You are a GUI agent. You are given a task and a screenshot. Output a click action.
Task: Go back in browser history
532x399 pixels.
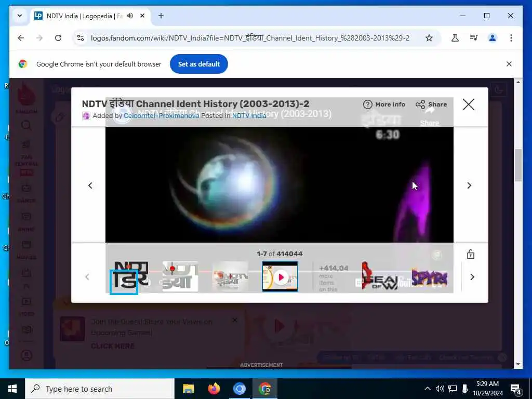pyautogui.click(x=21, y=38)
